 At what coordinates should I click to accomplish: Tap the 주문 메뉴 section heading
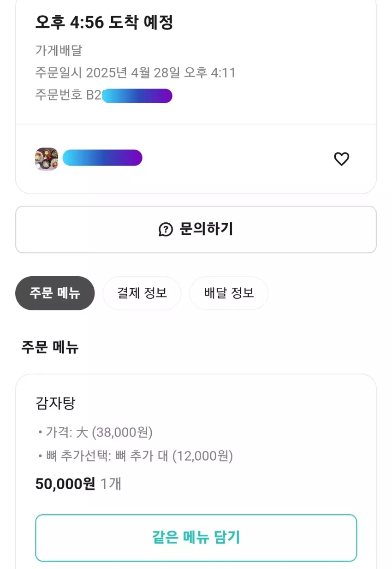coord(50,347)
